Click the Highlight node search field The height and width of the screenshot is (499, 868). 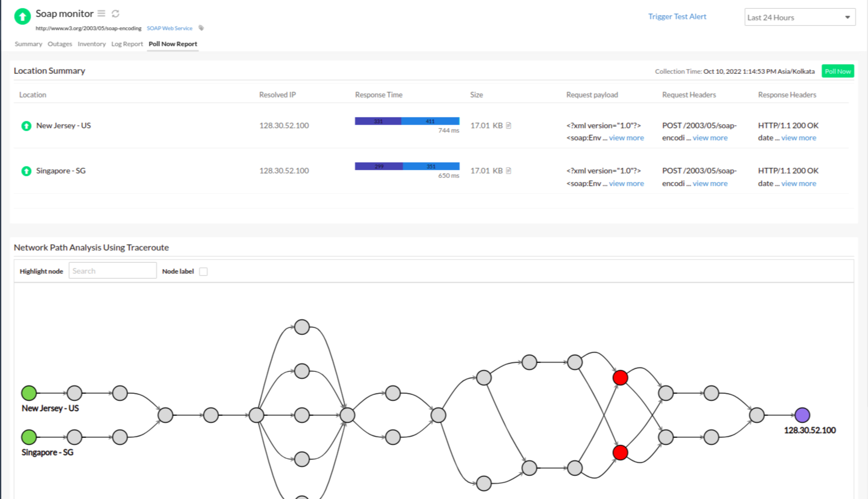[x=112, y=271]
